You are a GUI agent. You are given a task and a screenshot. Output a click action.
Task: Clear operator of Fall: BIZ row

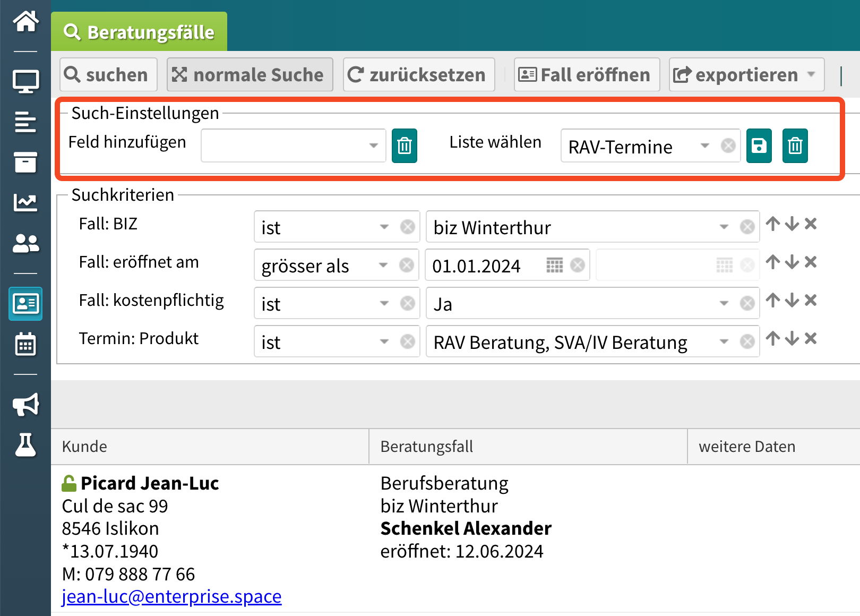(408, 227)
